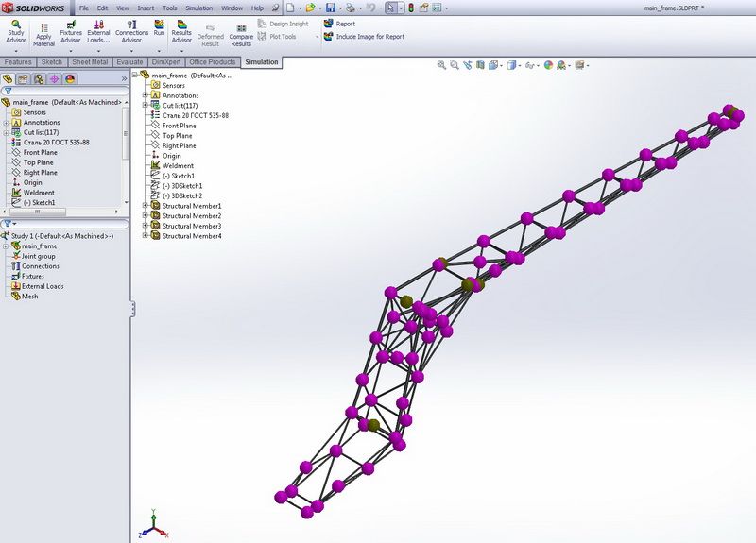The height and width of the screenshot is (543, 756).
Task: Click the Previous View icon
Action: 467,65
